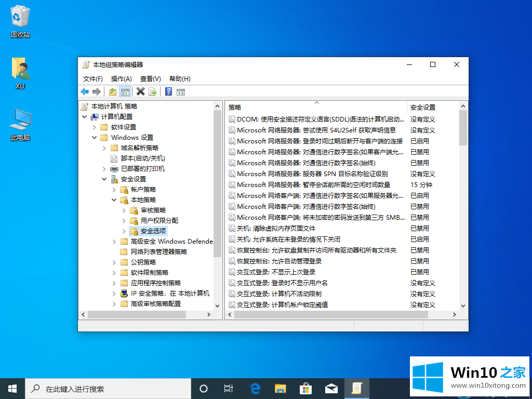Select the 网络列表管理器策略 tree item

[159, 252]
